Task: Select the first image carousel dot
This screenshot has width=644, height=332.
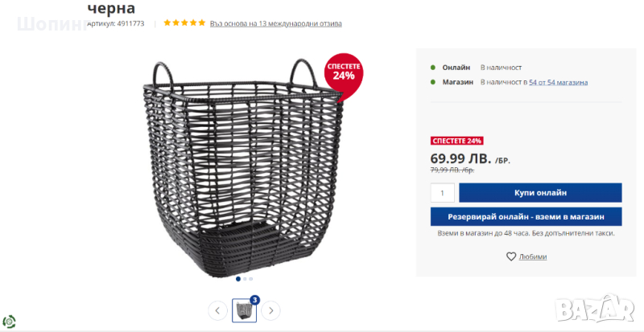Action: click(237, 279)
